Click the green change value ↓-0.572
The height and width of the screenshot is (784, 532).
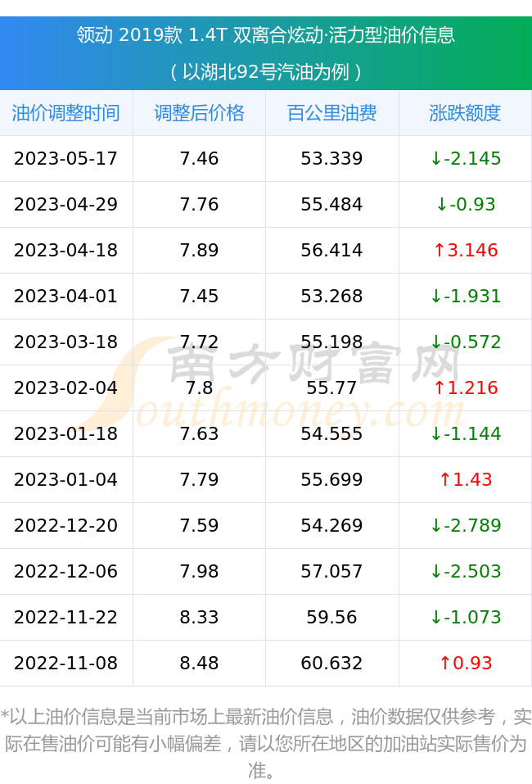466,342
